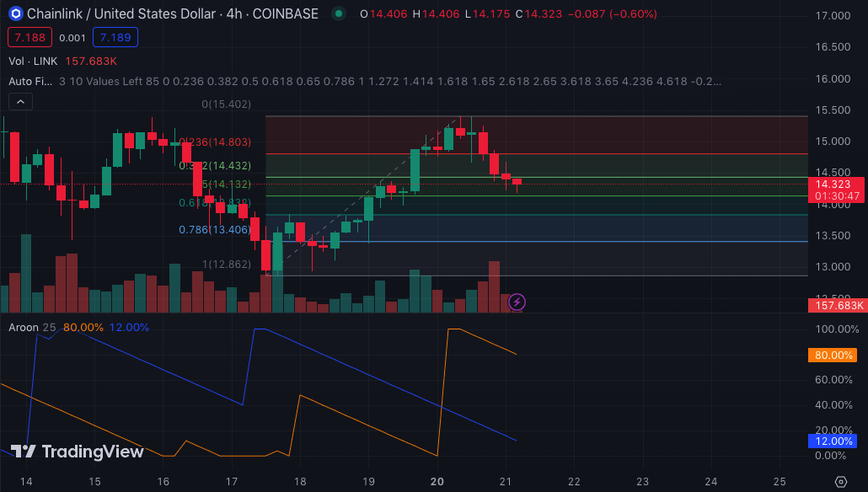
Task: Click the 0.236(14.803) Fibonacci label
Action: pyautogui.click(x=215, y=142)
